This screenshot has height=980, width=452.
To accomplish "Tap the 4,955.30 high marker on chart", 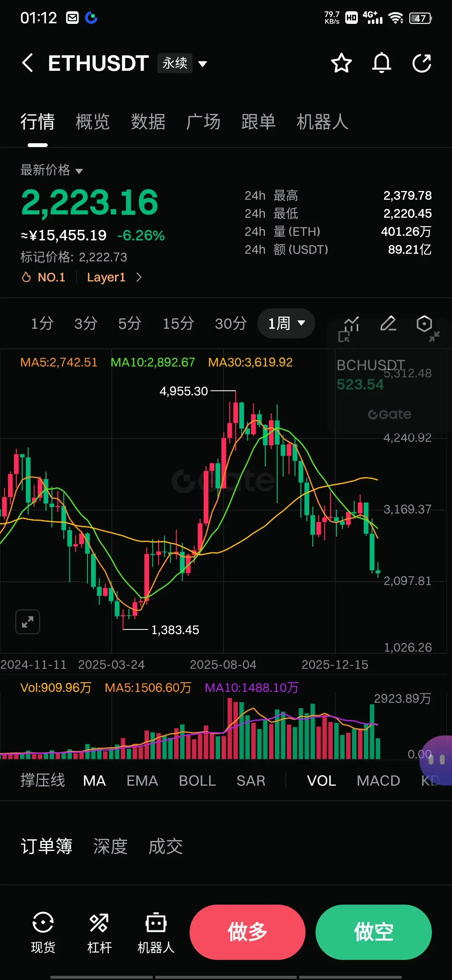I will [x=184, y=391].
